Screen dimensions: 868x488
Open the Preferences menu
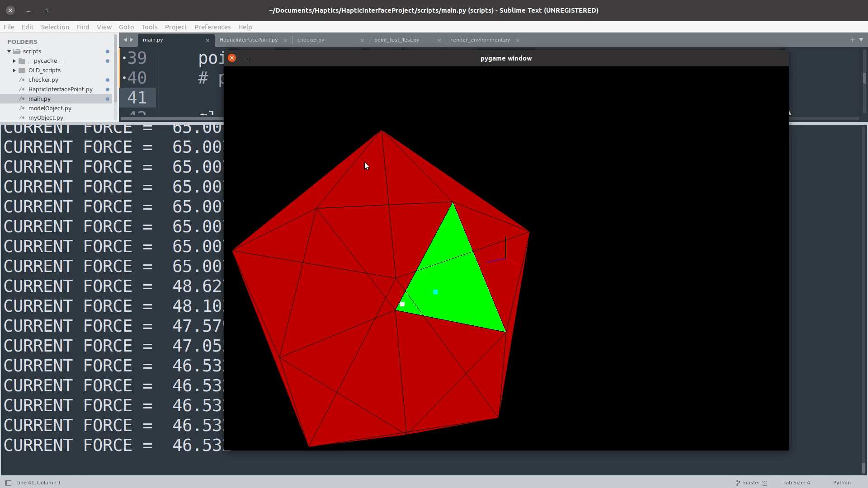pyautogui.click(x=212, y=27)
